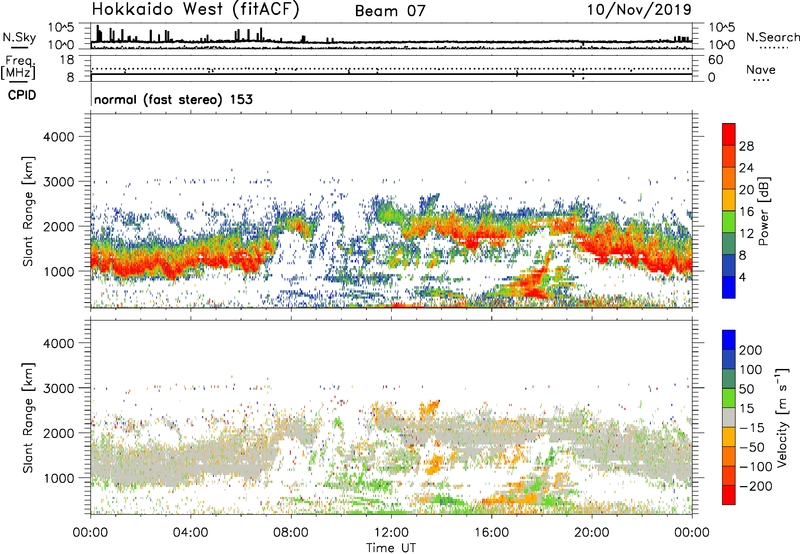Click the "12:00" time tick label

coord(391,533)
